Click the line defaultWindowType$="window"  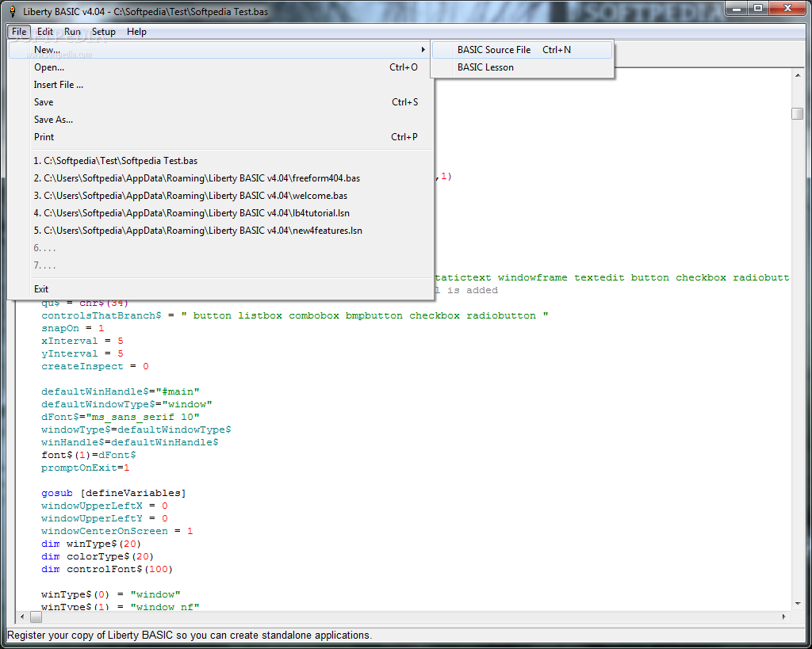(x=127, y=405)
